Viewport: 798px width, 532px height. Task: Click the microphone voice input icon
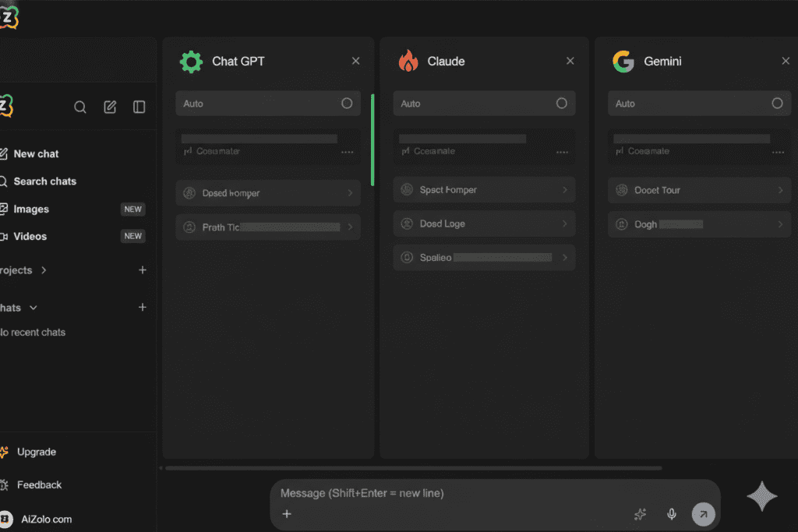click(671, 514)
